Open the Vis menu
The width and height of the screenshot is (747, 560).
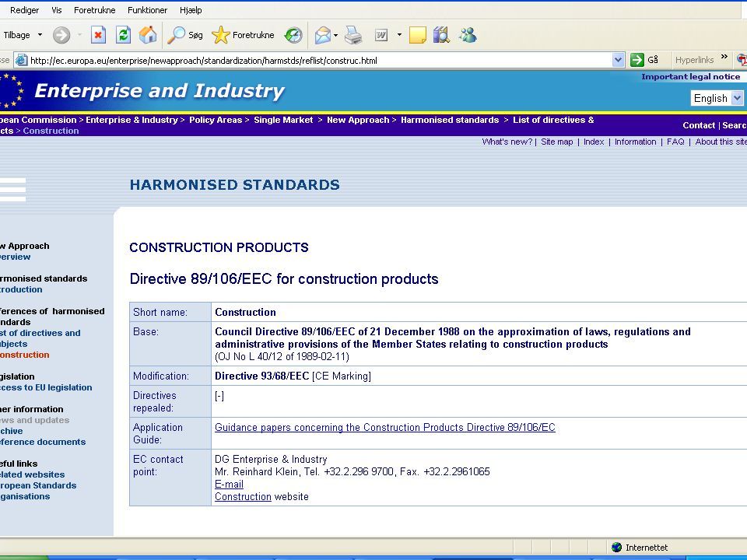tap(57, 10)
